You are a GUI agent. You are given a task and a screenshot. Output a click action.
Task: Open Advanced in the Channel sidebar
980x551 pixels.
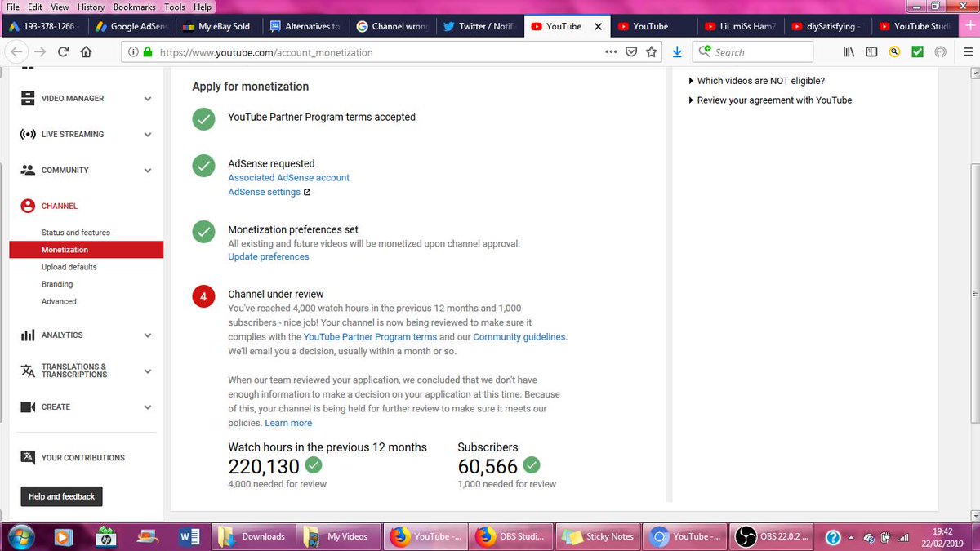click(59, 301)
